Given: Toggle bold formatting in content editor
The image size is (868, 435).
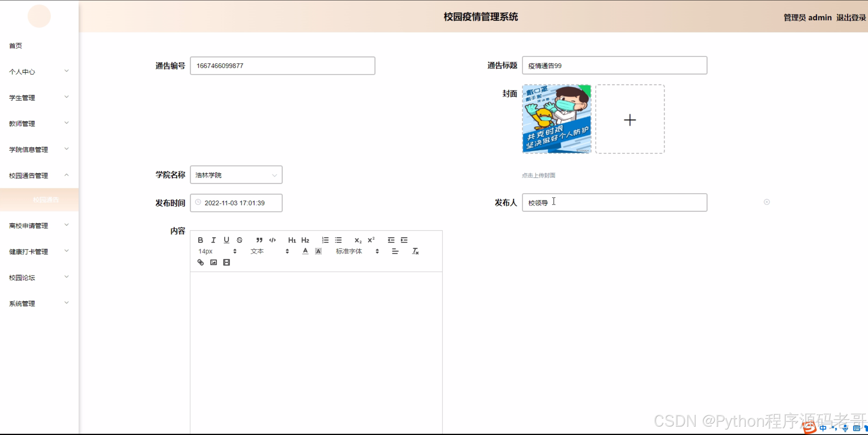Looking at the screenshot, I should tap(200, 240).
